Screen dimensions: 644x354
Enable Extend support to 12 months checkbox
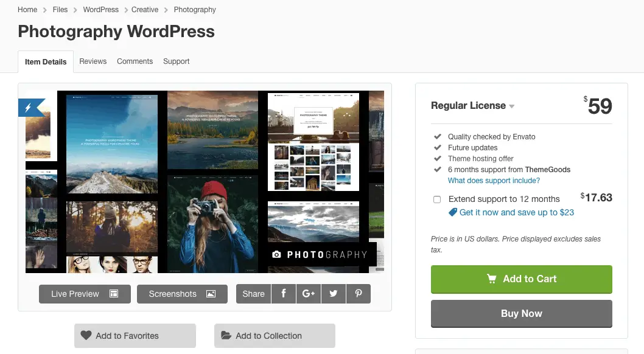point(437,200)
